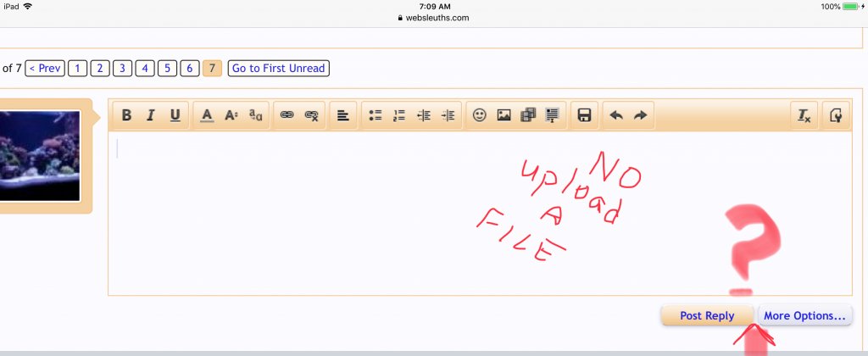Click the Post Reply button

(707, 316)
